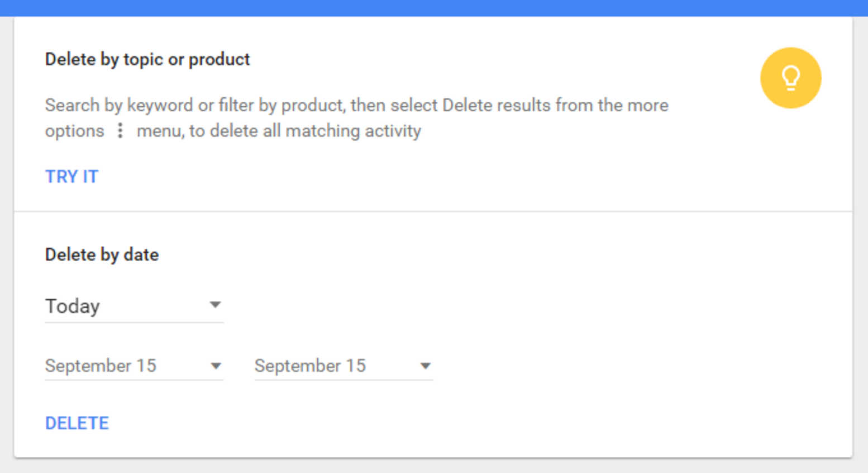Click the divider line between the two sections
The width and height of the screenshot is (868, 473).
coord(434,211)
